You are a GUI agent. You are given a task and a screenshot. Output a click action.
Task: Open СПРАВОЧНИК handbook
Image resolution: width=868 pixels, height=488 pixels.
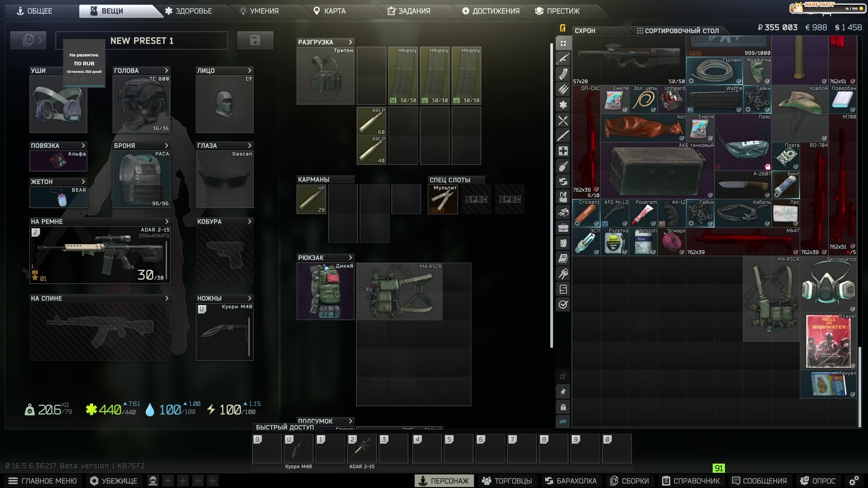click(691, 481)
